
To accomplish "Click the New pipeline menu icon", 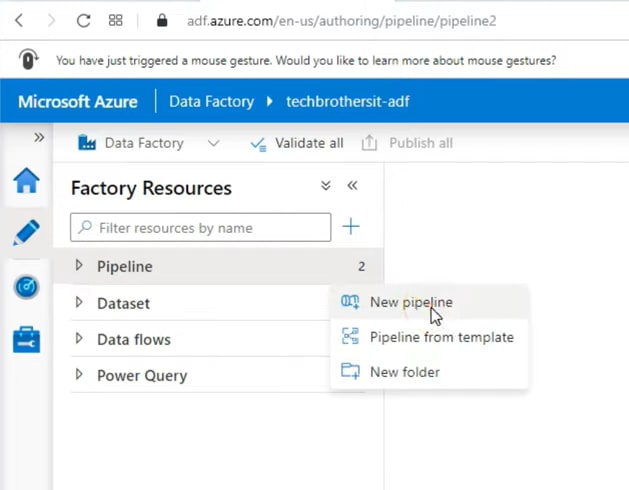I will (x=350, y=302).
